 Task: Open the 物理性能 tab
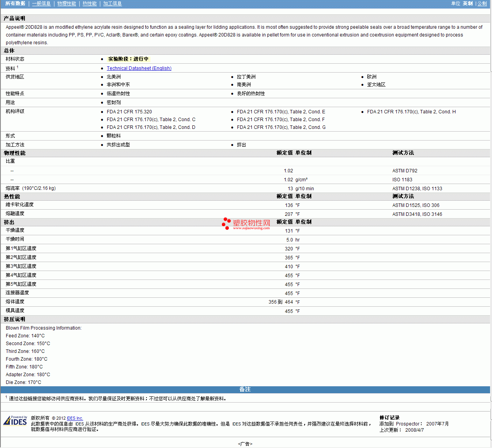(x=66, y=3)
